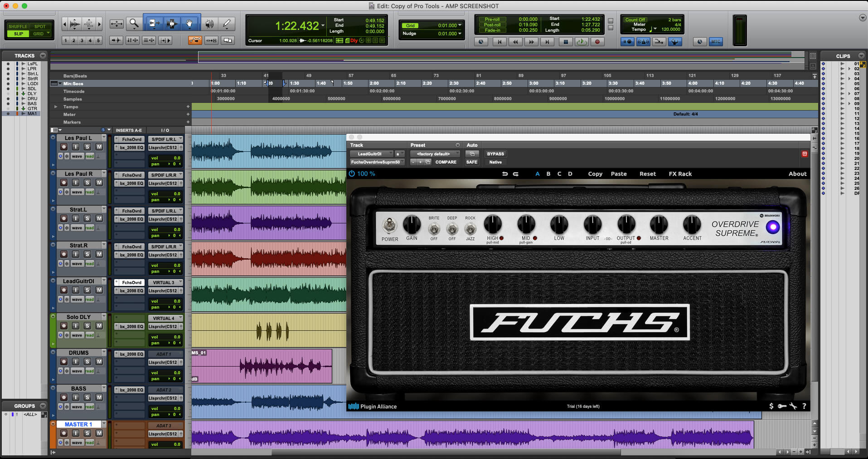Open the FX Rack in the plugin
The height and width of the screenshot is (459, 868).
click(680, 174)
